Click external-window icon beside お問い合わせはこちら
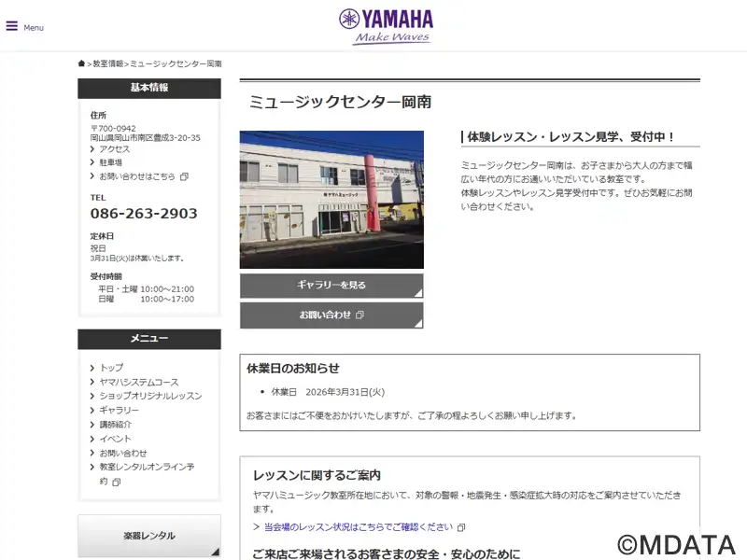This screenshot has height=560, width=747. click(184, 176)
